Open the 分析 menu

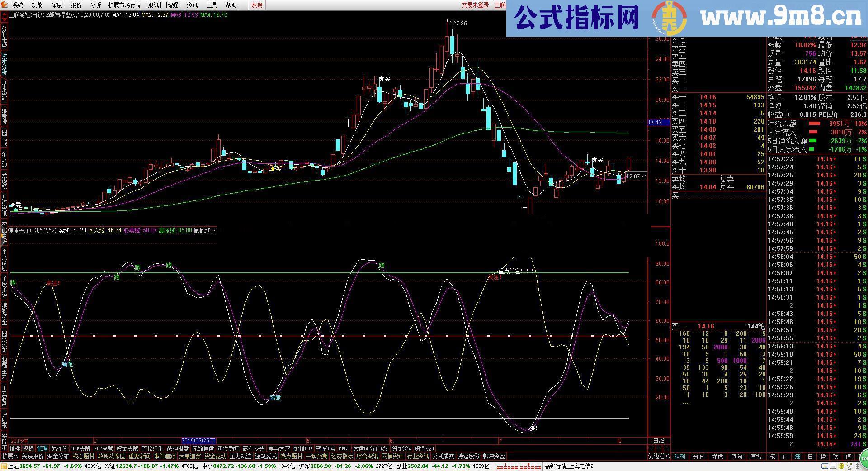tap(96, 5)
